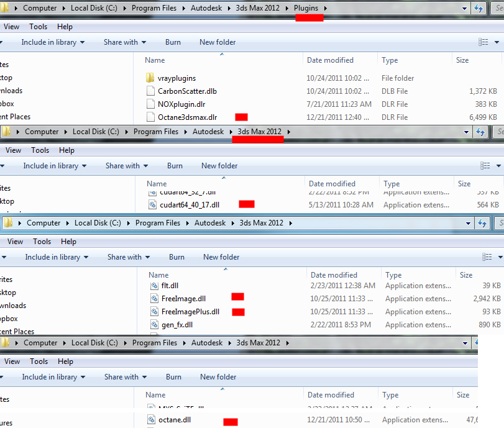Viewport: 504px width, 436px height.
Task: Sort by Date modified in Plugins window
Action: pyautogui.click(x=330, y=60)
